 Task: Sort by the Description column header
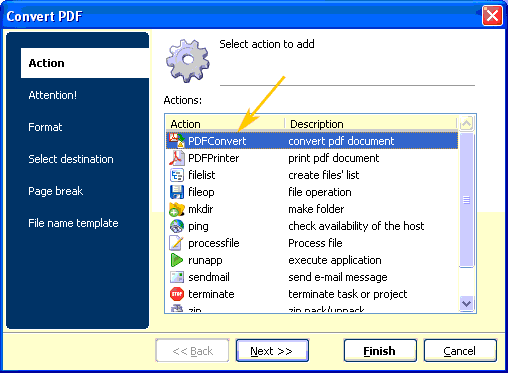point(371,124)
